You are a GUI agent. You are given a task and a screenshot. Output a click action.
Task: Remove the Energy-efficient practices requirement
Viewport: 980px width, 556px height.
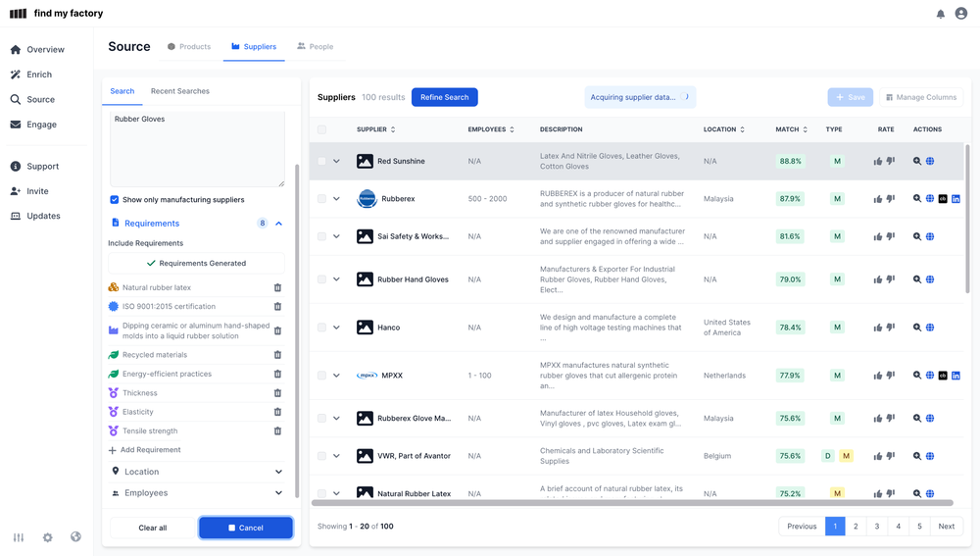click(277, 374)
